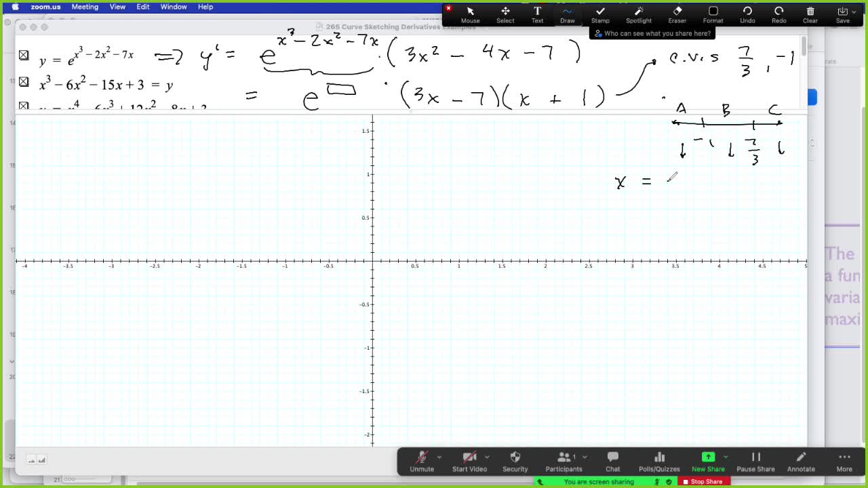
Task: Stop sharing the screen
Action: [703, 482]
